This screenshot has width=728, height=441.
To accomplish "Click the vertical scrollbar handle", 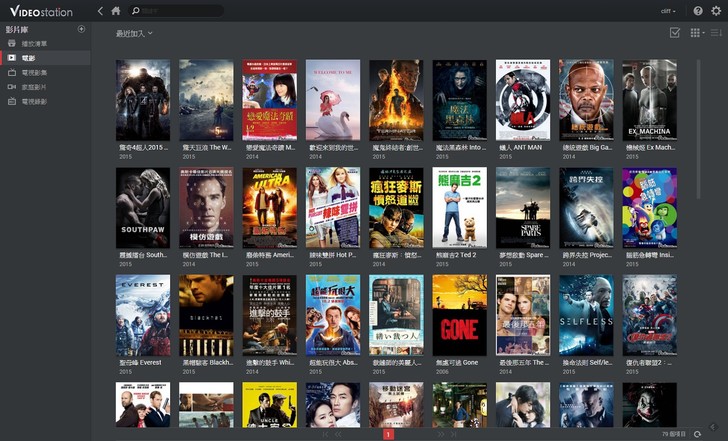I will (698, 129).
